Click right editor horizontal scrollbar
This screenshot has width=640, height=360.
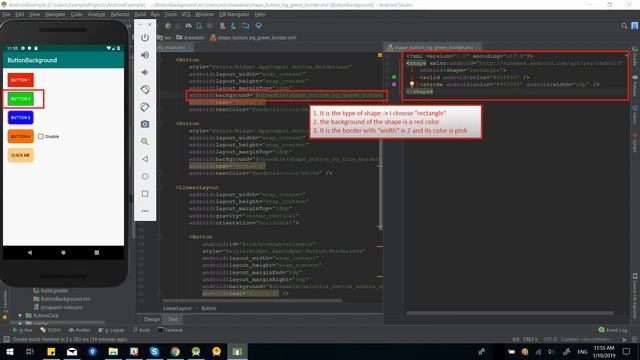click(x=510, y=313)
